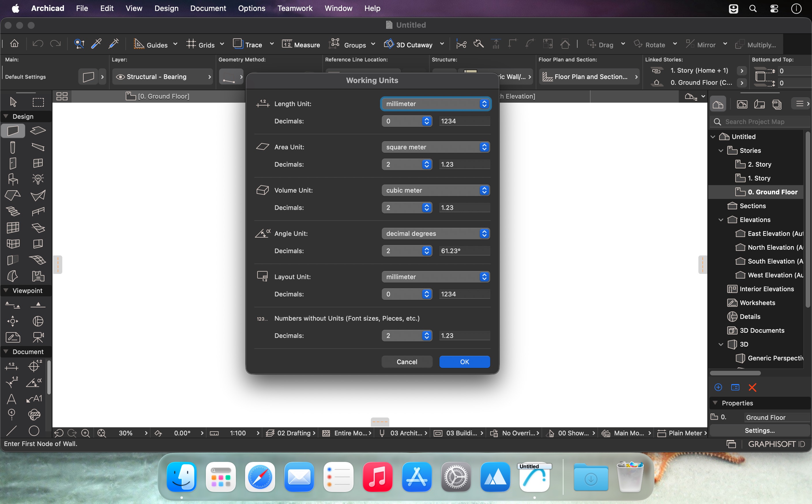Image resolution: width=812 pixels, height=504 pixels.
Task: Select the Line tool
Action: 12,431
